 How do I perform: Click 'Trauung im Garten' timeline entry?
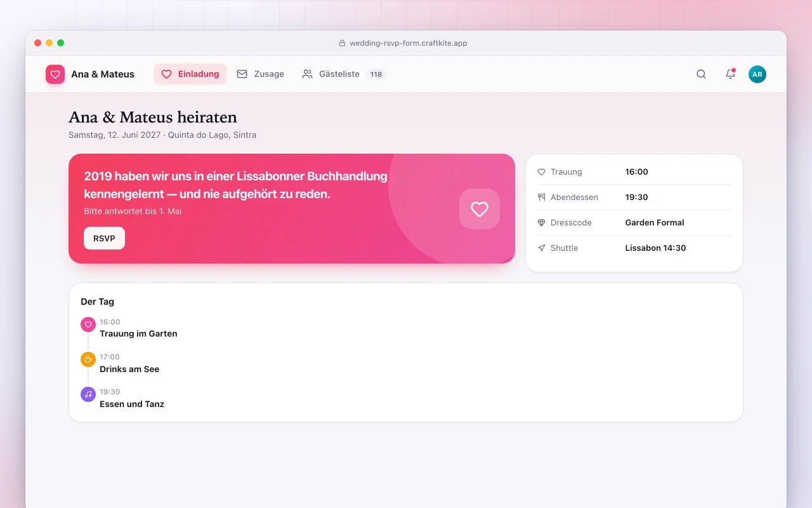click(x=138, y=333)
